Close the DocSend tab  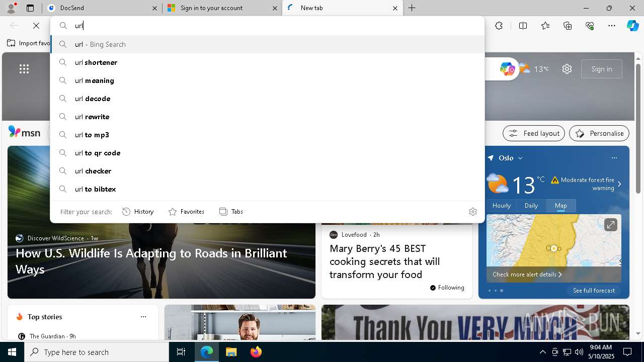154,8
